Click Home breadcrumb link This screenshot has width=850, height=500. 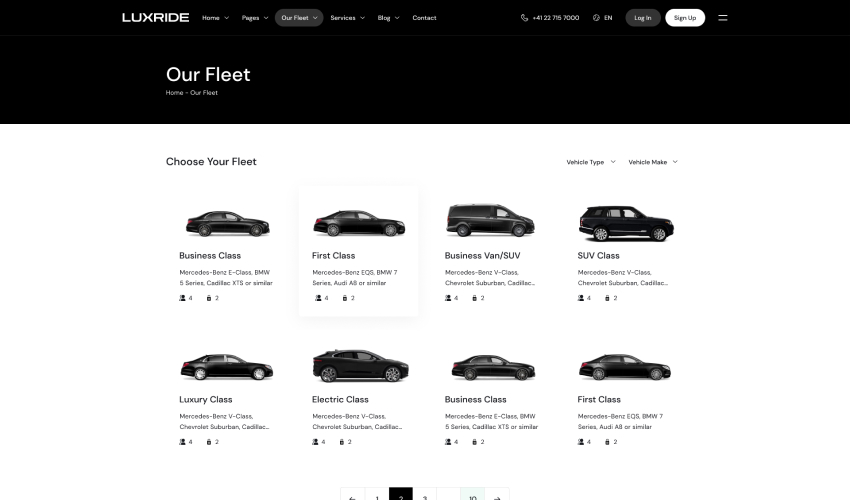pos(174,92)
